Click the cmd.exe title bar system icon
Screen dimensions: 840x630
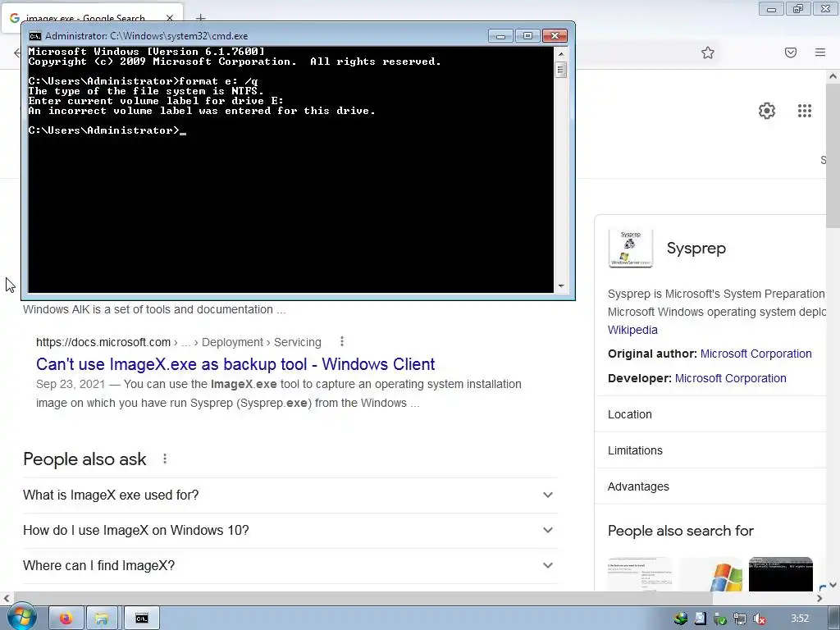pyautogui.click(x=34, y=36)
